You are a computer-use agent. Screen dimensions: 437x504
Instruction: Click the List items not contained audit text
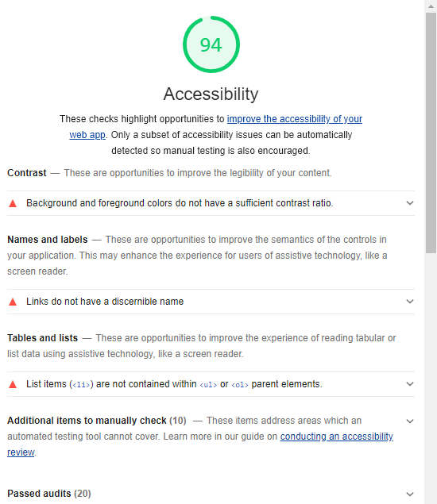point(174,384)
